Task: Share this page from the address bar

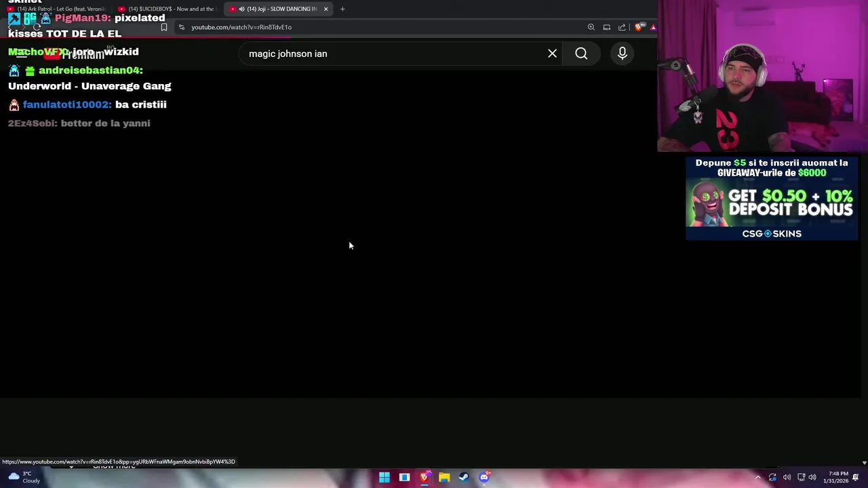Action: click(622, 27)
